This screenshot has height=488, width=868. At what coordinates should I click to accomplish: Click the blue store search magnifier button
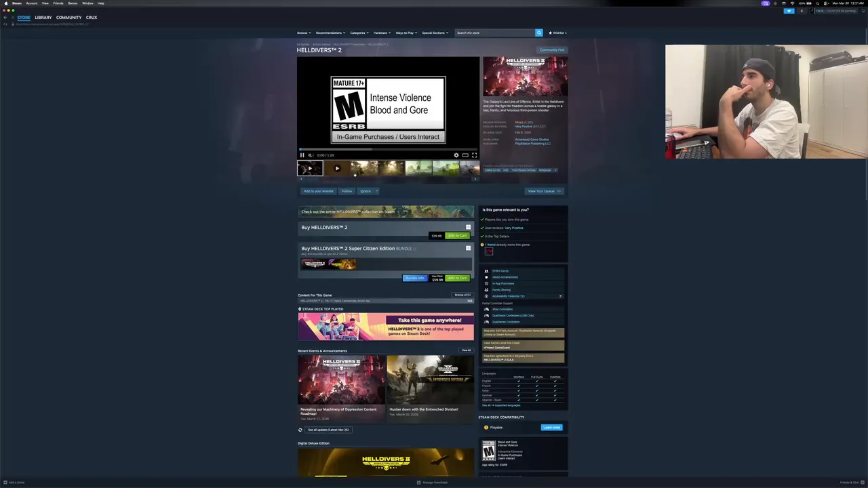(539, 33)
